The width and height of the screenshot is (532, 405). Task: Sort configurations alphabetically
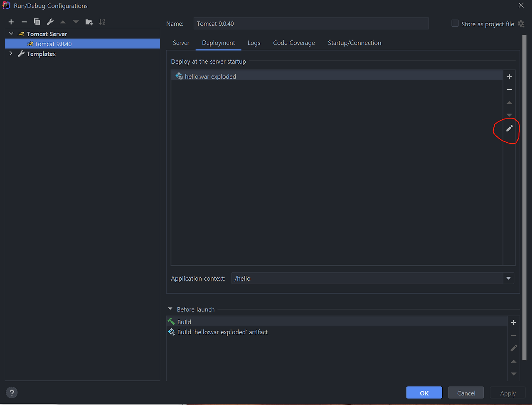click(x=102, y=22)
